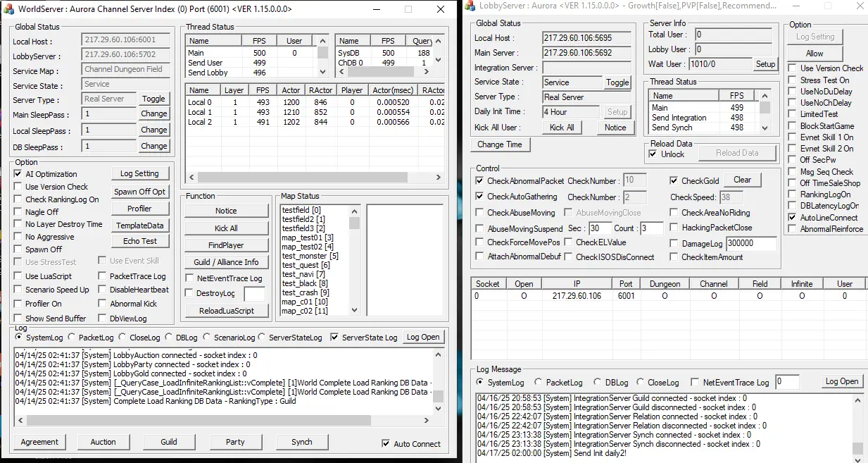Click the Synch button at bottom

click(x=302, y=442)
